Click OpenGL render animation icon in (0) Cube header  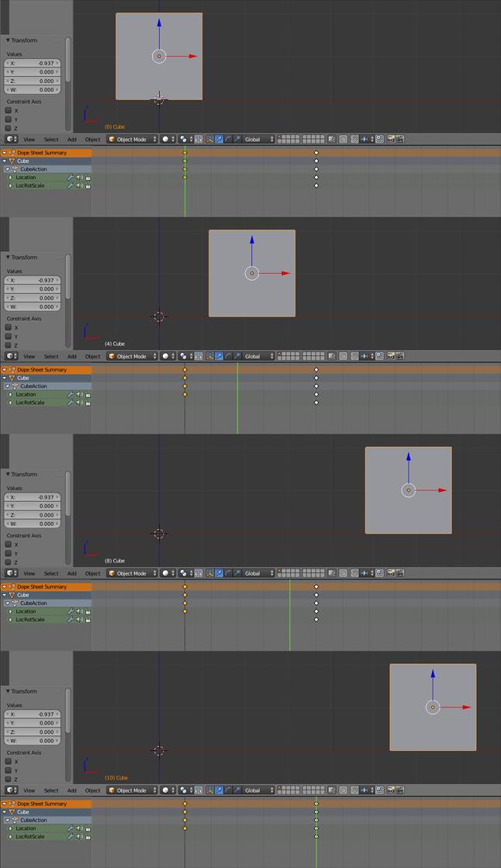(x=399, y=140)
